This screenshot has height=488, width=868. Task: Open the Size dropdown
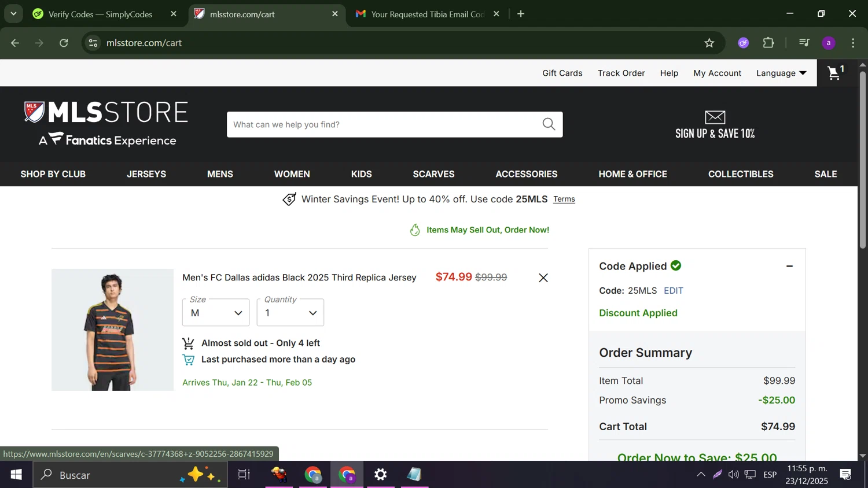pyautogui.click(x=216, y=312)
